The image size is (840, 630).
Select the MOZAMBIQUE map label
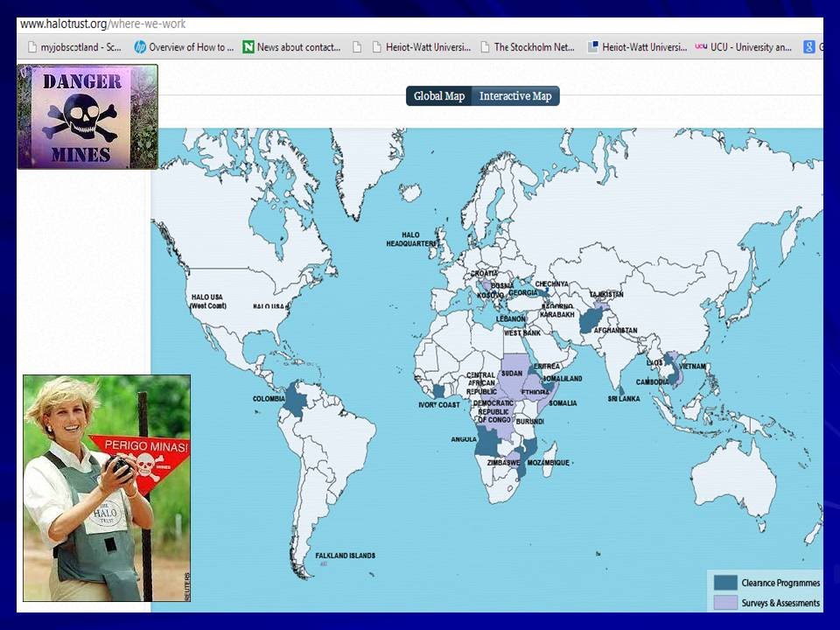tap(548, 462)
